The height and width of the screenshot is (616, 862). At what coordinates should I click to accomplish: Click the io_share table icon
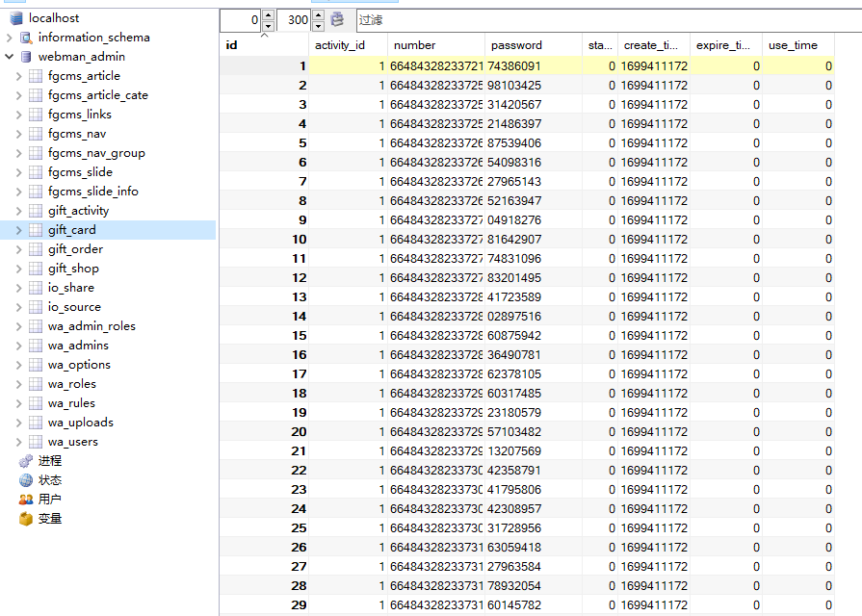[x=36, y=288]
